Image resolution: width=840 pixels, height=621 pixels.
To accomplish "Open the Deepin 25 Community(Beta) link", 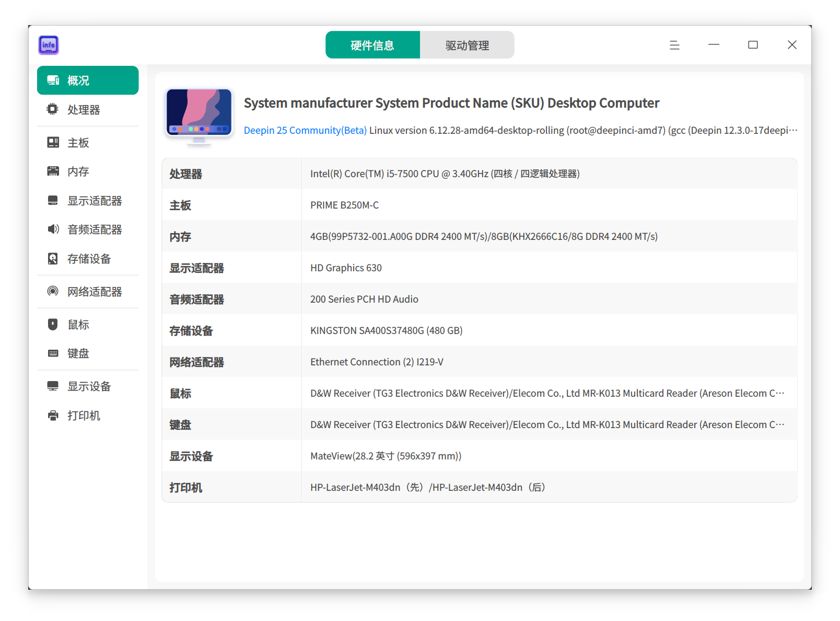I will pos(305,130).
